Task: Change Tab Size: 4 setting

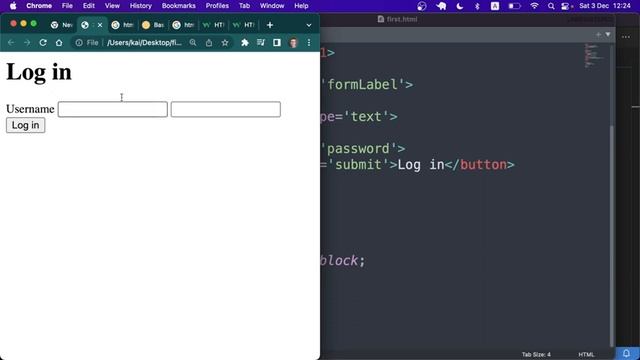Action: pyautogui.click(x=536, y=354)
